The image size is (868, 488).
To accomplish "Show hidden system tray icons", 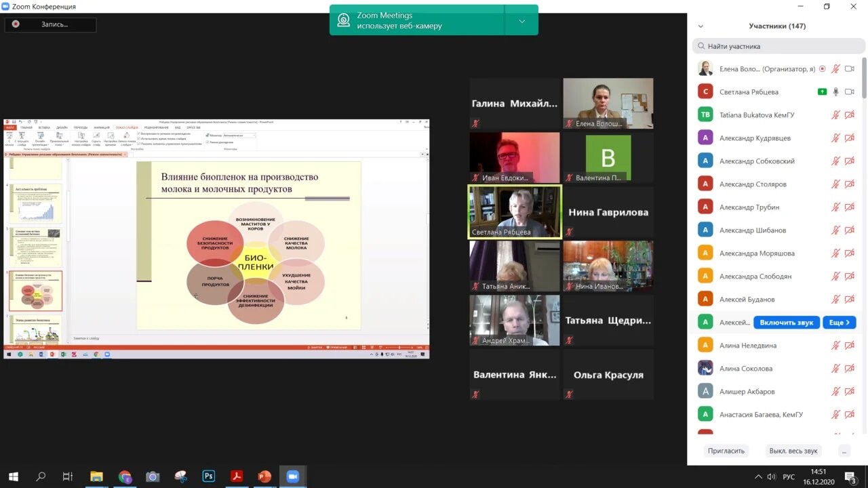I will tap(759, 476).
